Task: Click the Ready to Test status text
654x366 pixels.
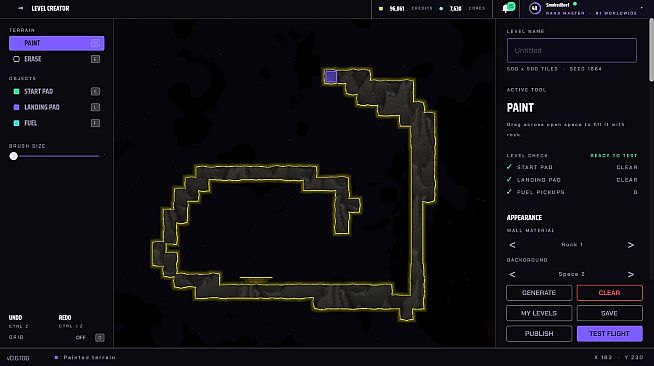Action: [614, 155]
